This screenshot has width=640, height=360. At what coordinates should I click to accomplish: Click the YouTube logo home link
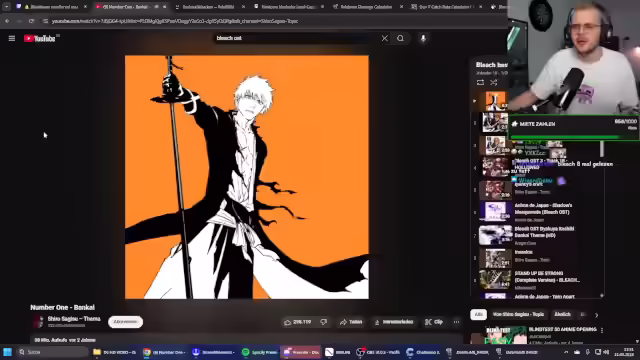[x=40, y=38]
